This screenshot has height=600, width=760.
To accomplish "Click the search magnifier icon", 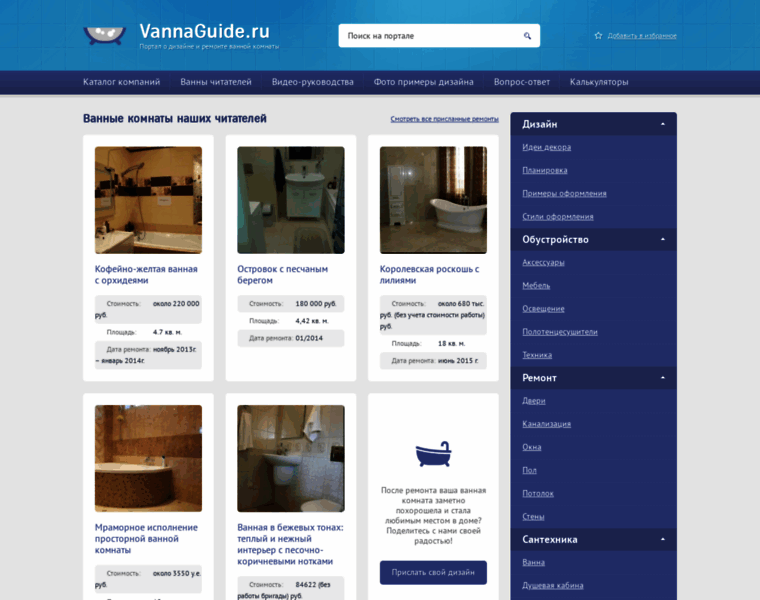I will [x=527, y=36].
